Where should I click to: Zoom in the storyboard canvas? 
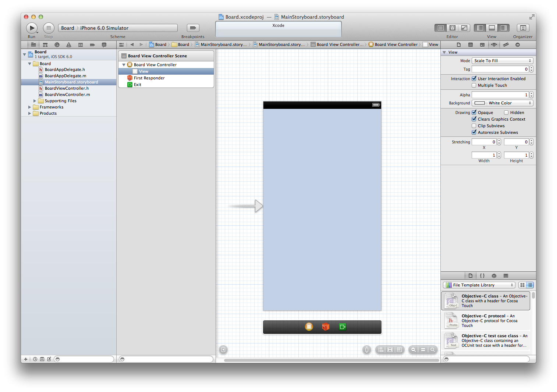click(433, 350)
